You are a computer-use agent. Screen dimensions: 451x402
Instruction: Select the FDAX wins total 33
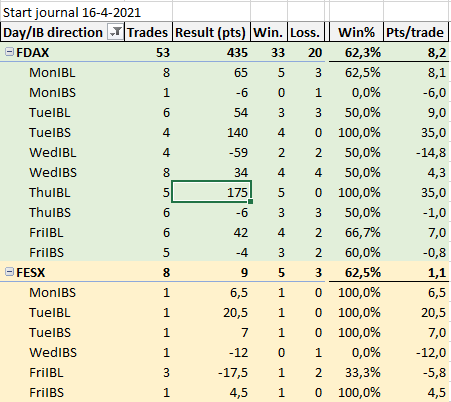[x=278, y=52]
